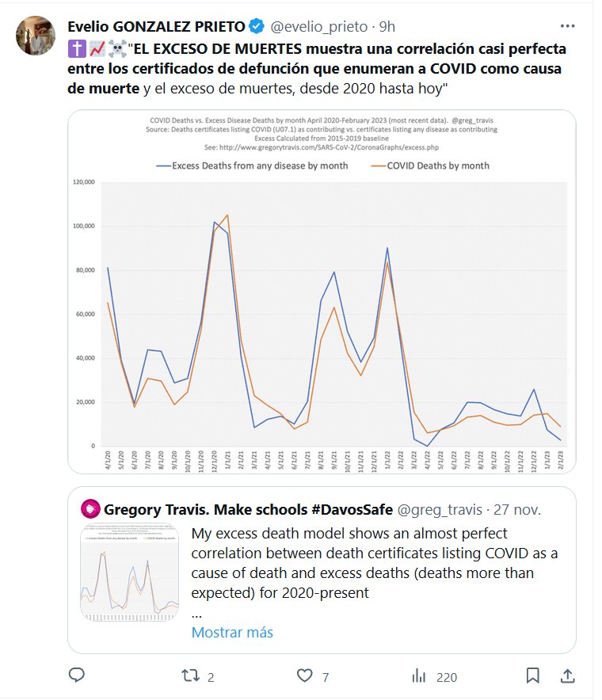This screenshot has width=602, height=700.
Task: Click the share upload icon
Action: [567, 675]
